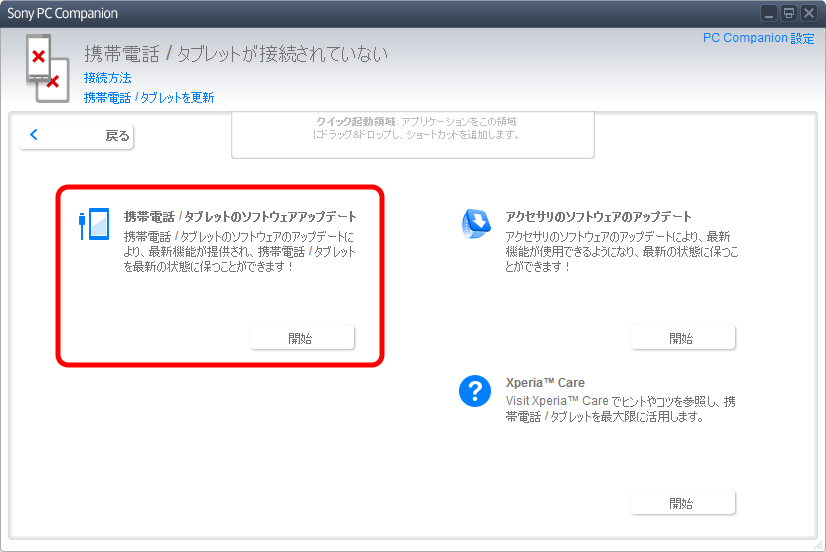Click the accessory update description text

[x=622, y=252]
